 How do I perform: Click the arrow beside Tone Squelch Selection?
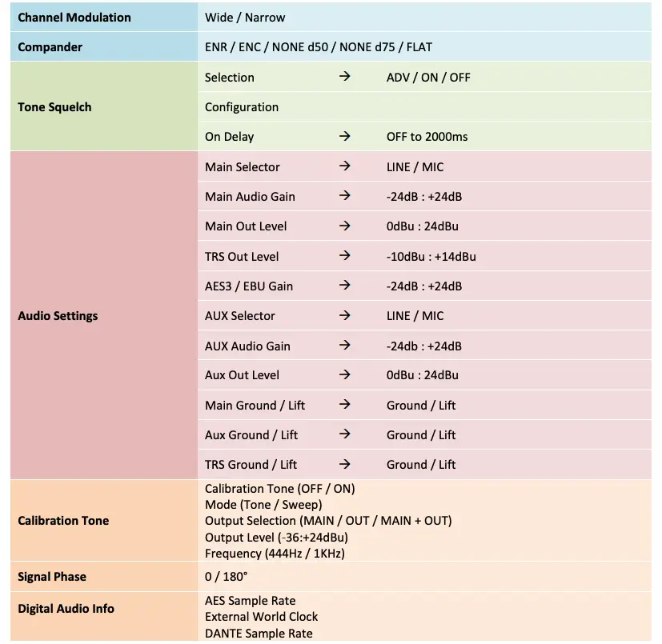click(344, 78)
